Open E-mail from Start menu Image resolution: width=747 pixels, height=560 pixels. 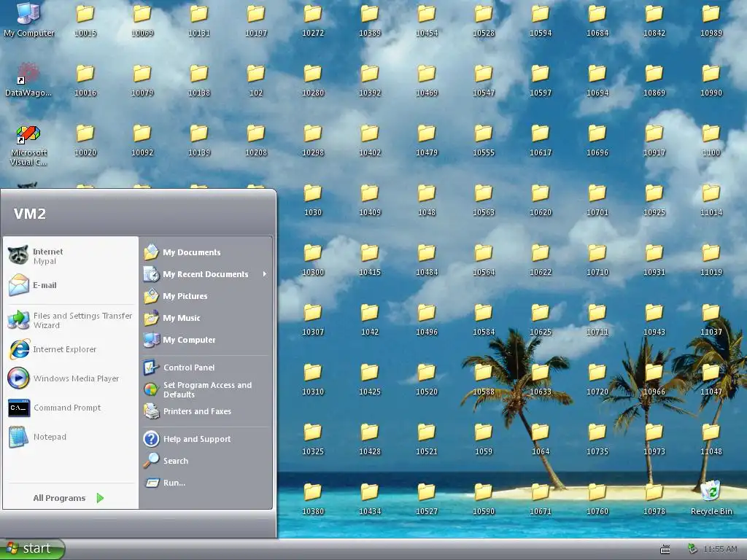[71, 285]
